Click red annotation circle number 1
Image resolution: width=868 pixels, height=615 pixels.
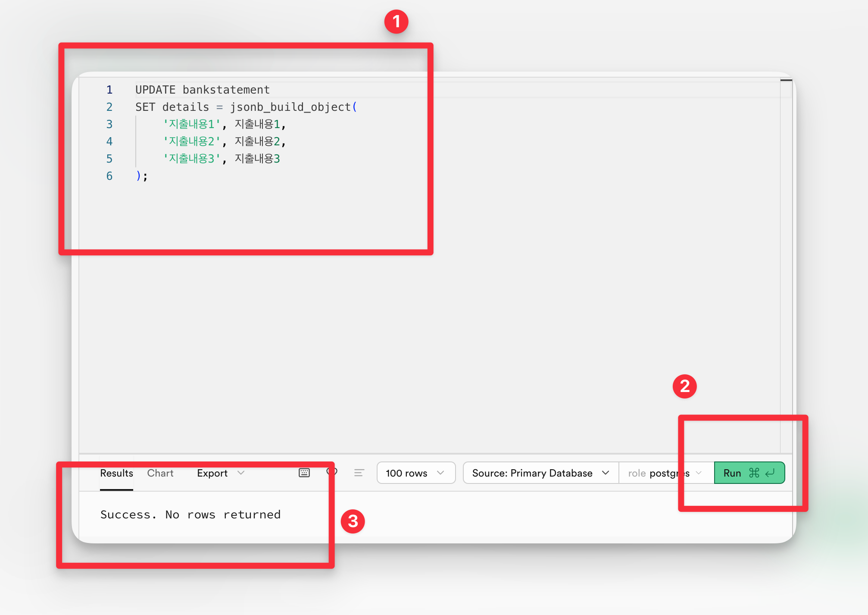(396, 22)
